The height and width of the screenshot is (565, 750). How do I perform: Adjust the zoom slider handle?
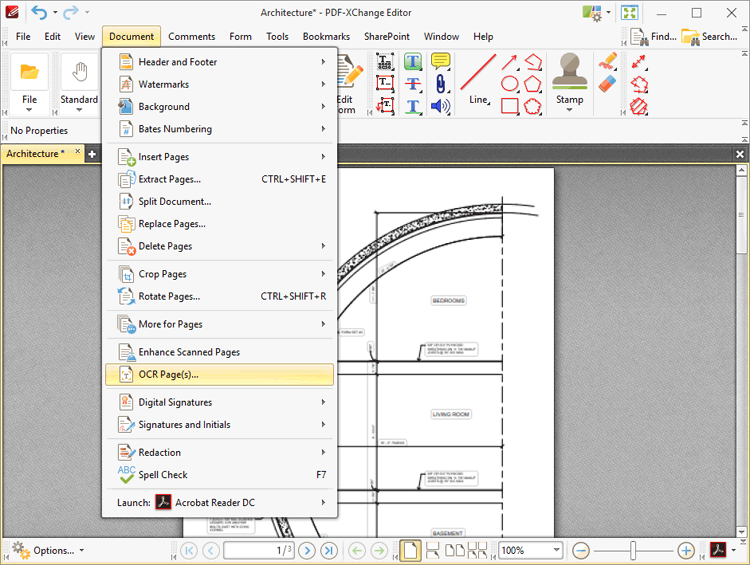[633, 551]
